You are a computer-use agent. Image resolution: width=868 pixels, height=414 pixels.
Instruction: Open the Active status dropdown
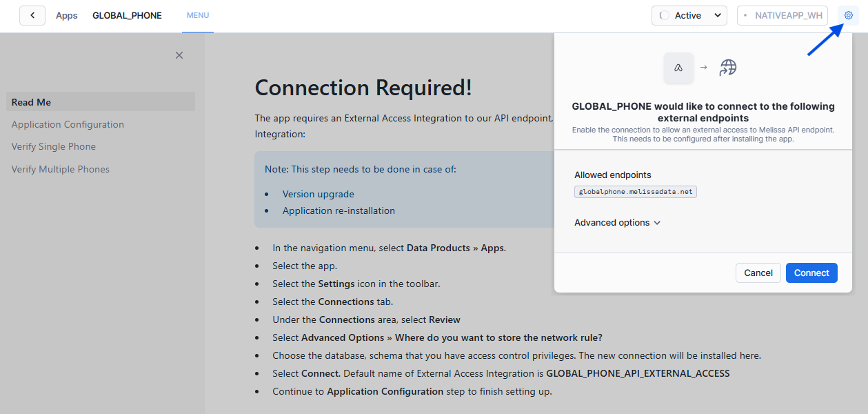click(x=689, y=15)
